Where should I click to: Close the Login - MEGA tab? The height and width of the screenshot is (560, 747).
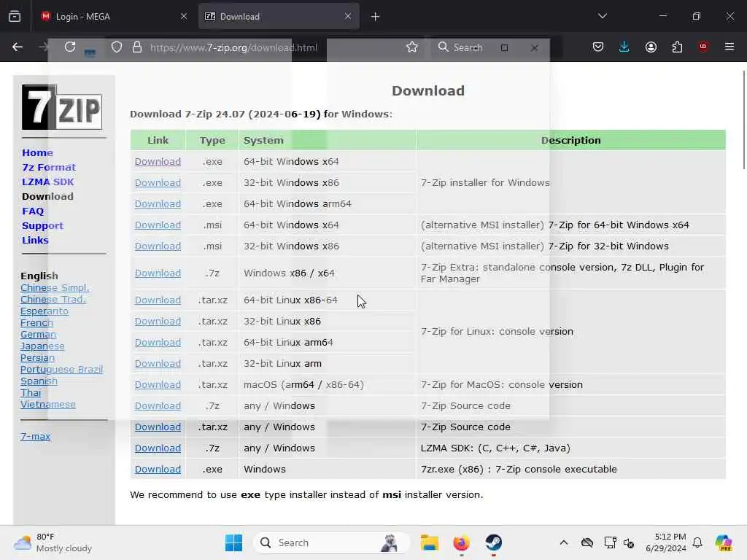pos(183,17)
